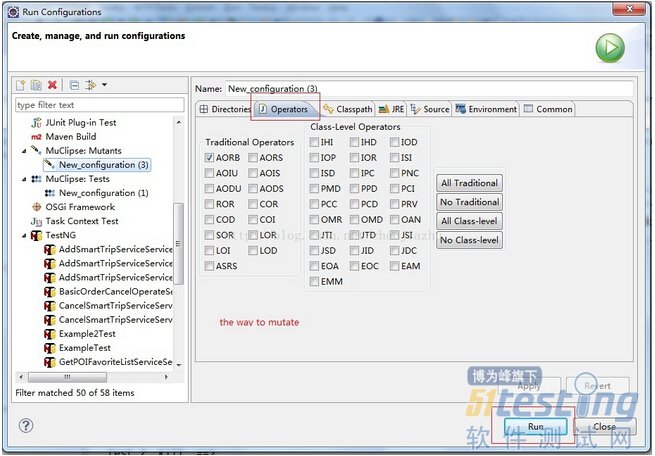Click the Task Context Test icon
The width and height of the screenshot is (655, 456).
click(36, 221)
